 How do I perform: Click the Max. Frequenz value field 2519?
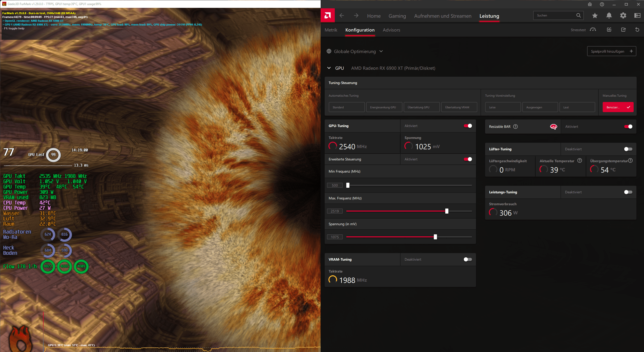coord(335,211)
